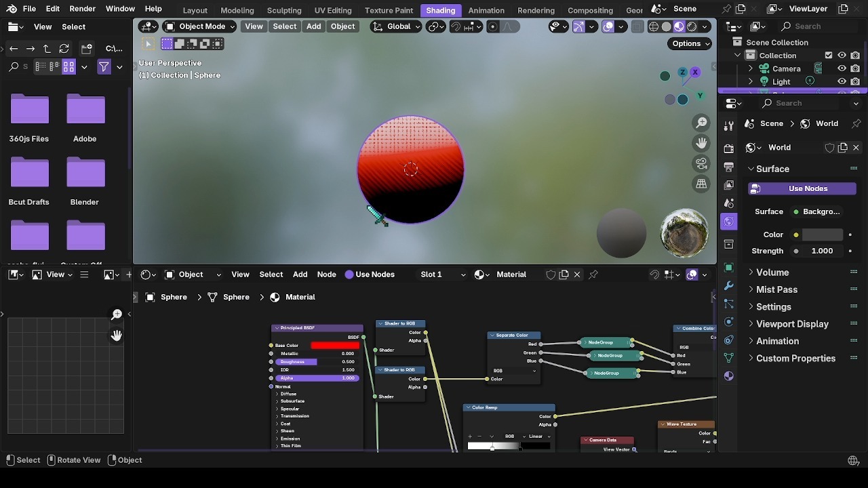Viewport: 868px width, 488px height.
Task: Switch to Texture Paint workspace tab
Action: pos(389,10)
